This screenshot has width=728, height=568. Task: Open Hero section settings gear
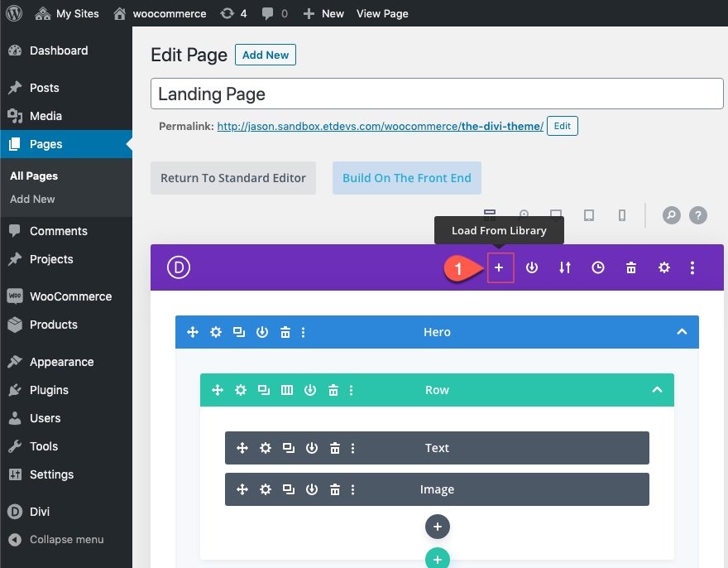216,332
